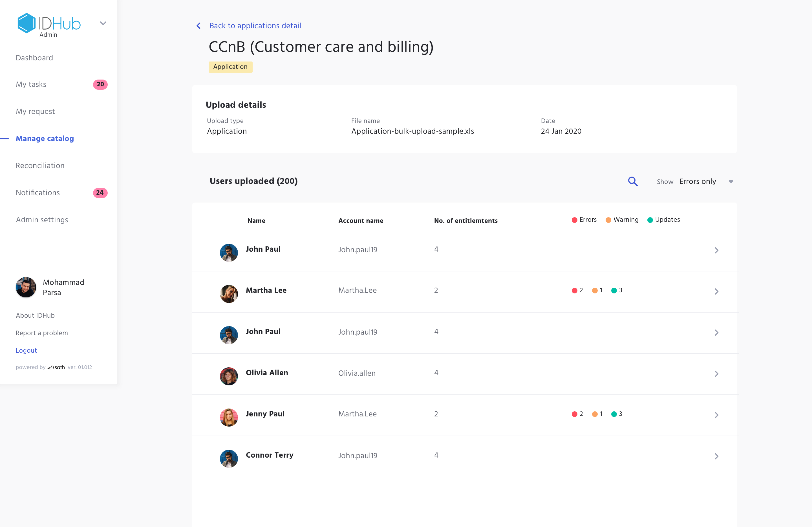Click the IDHub hexagon logo
Screen dimensions: 812x527
(x=26, y=23)
